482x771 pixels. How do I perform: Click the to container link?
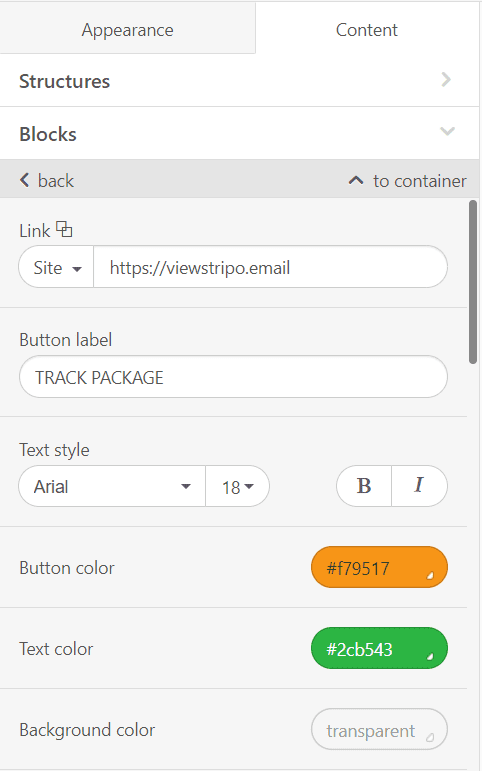[407, 180]
